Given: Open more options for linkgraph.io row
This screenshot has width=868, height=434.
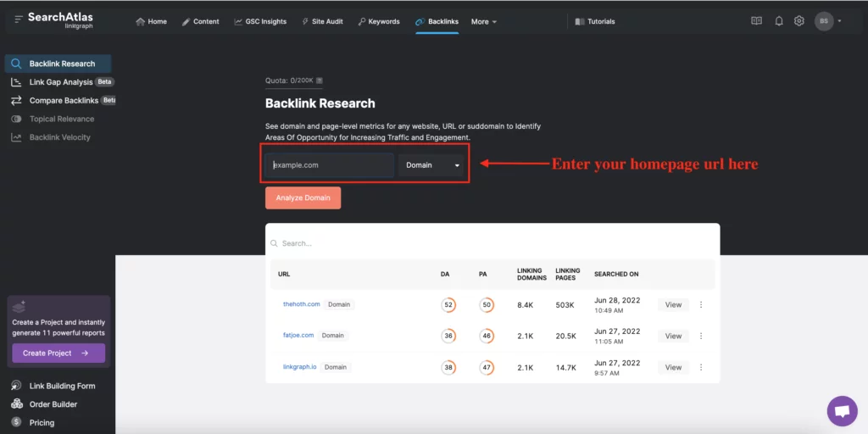Looking at the screenshot, I should pos(701,368).
